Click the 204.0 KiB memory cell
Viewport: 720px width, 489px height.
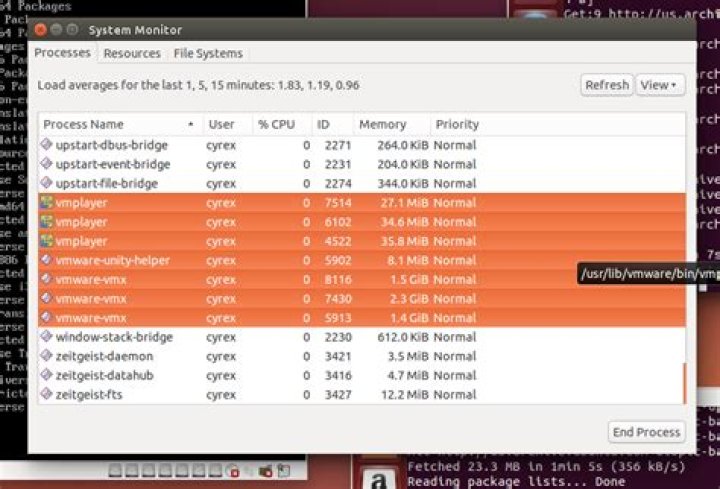[403, 164]
